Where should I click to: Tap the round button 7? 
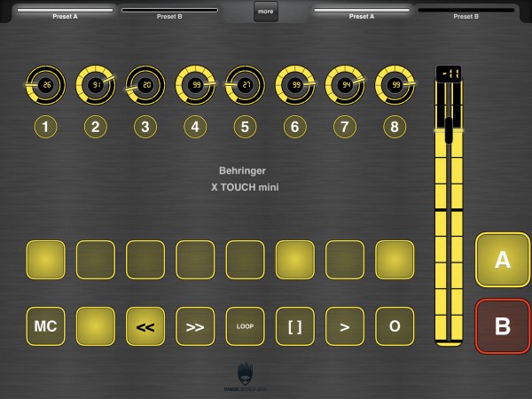[345, 127]
